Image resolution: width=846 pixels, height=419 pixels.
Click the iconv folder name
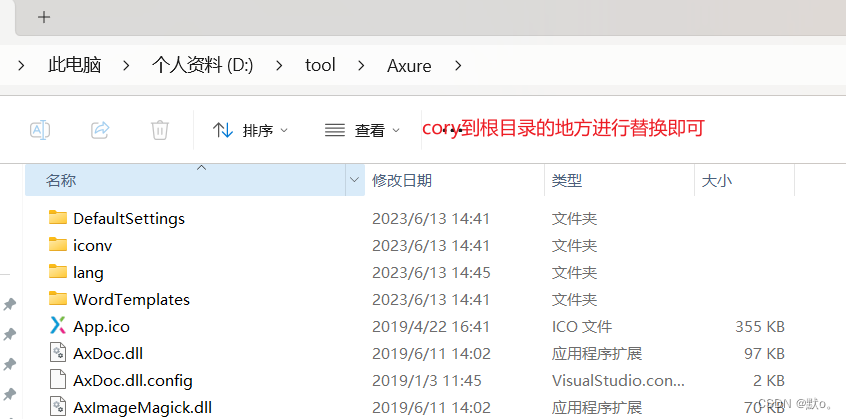(93, 245)
